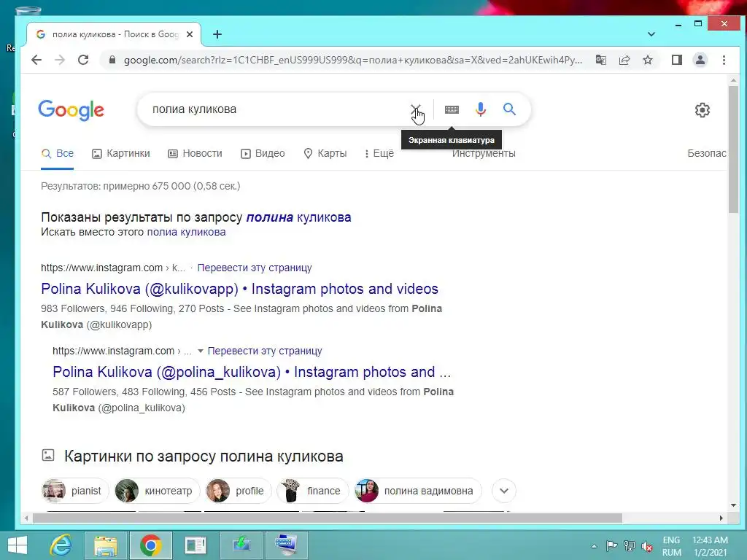Click the Chrome taskbar icon
747x560 pixels.
(x=150, y=545)
